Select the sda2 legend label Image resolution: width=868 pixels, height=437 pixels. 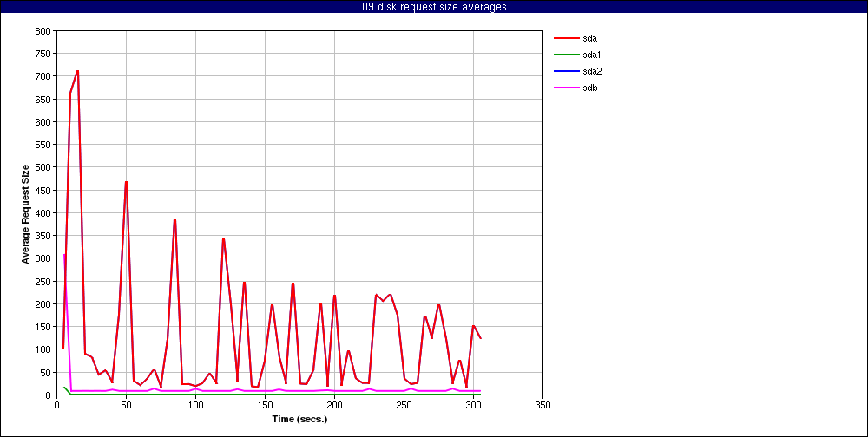pyautogui.click(x=592, y=71)
